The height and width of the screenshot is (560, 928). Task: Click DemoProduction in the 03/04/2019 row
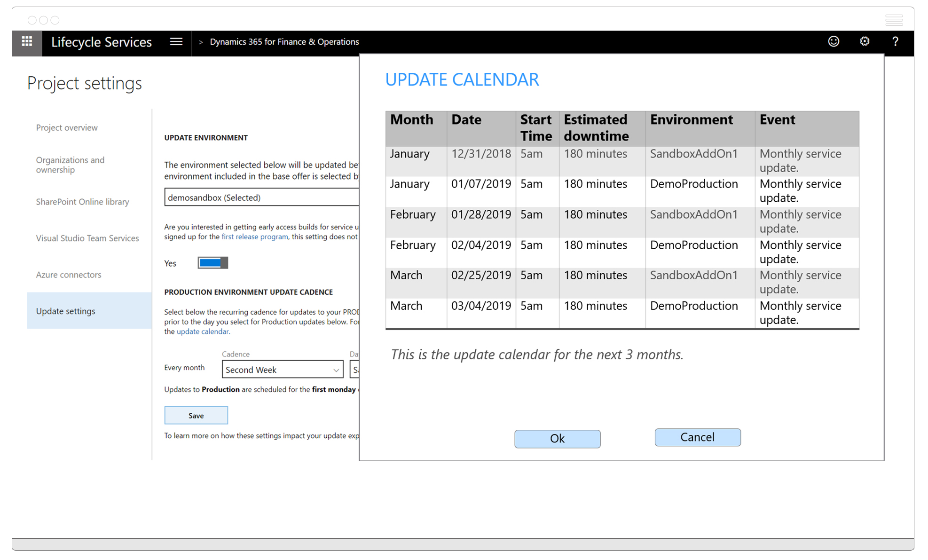694,306
